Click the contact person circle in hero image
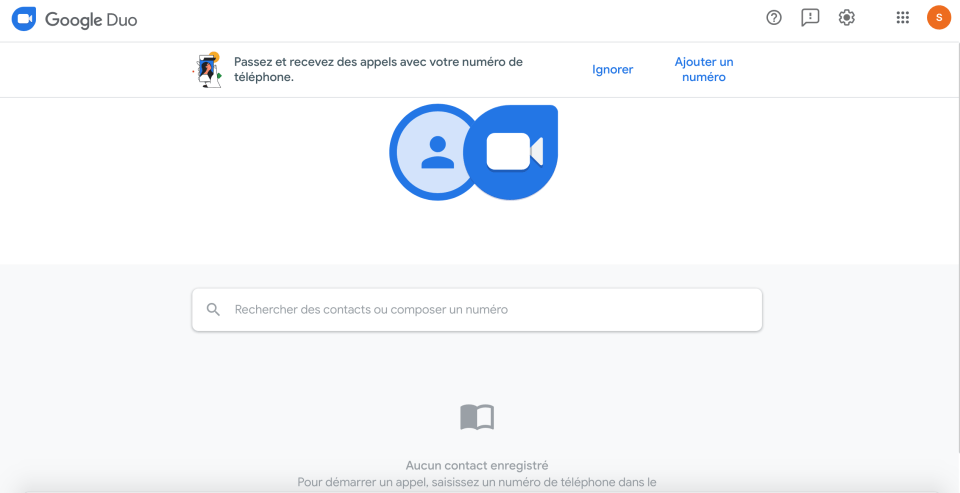 tap(435, 152)
